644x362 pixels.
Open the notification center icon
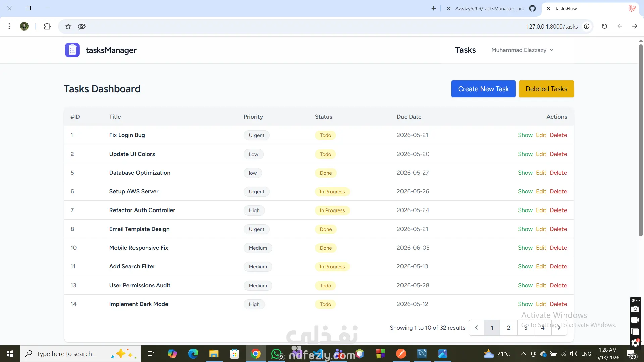point(632,354)
